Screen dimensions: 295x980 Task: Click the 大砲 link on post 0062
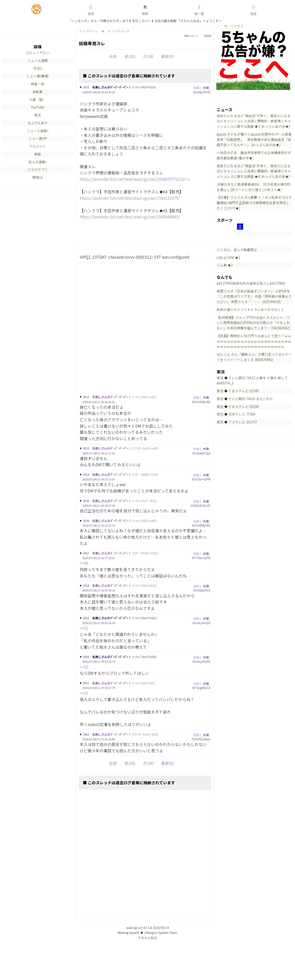(x=206, y=735)
